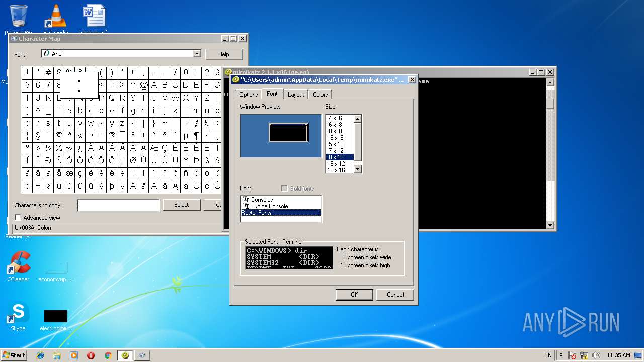Open the Font dropdown in Character Map

coord(197,54)
